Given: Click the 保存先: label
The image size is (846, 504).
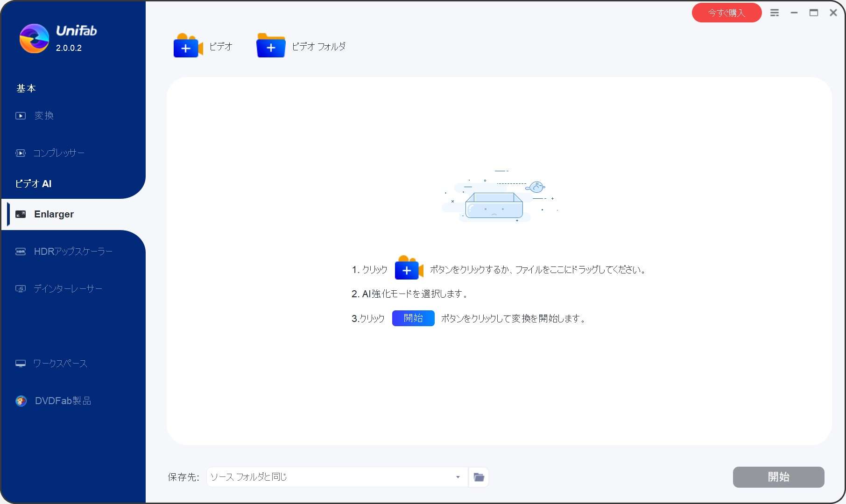Looking at the screenshot, I should click(183, 477).
